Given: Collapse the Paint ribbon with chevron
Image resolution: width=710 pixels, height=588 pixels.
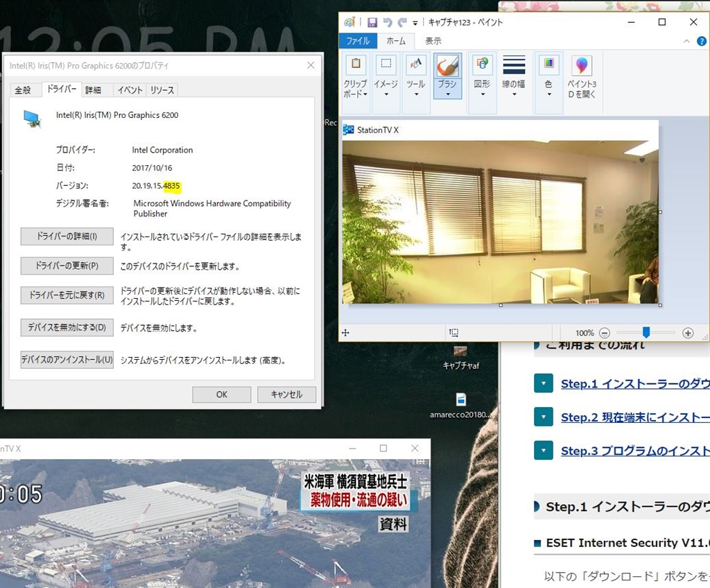Looking at the screenshot, I should click(686, 41).
